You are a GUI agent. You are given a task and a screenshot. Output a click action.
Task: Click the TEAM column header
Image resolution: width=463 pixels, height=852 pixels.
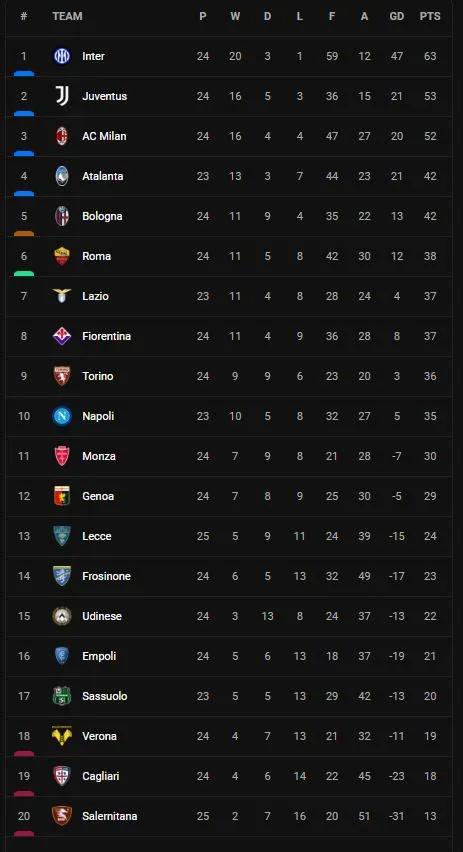click(x=67, y=16)
